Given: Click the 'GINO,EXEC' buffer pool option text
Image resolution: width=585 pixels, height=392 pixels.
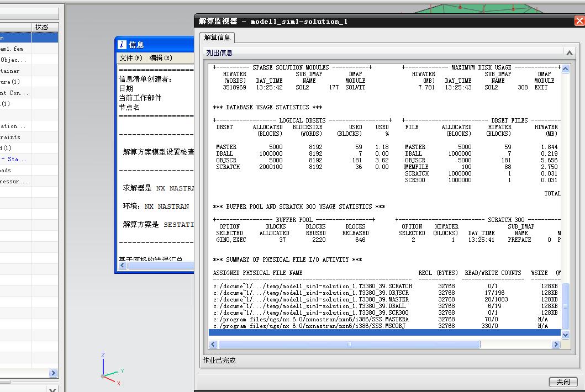Looking at the screenshot, I should point(231,240).
